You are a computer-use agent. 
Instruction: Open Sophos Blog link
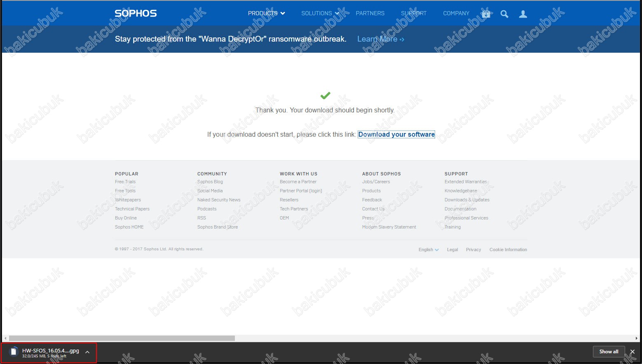[x=210, y=182]
